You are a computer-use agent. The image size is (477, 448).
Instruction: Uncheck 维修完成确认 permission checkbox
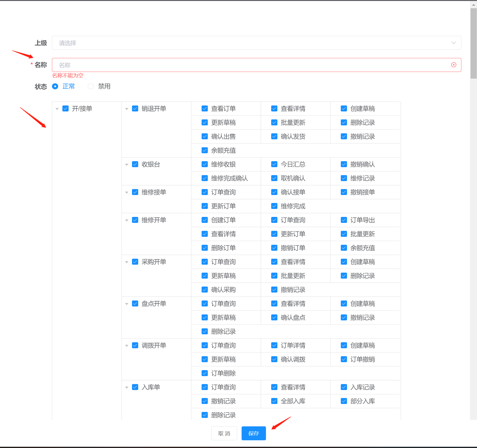[x=205, y=178]
